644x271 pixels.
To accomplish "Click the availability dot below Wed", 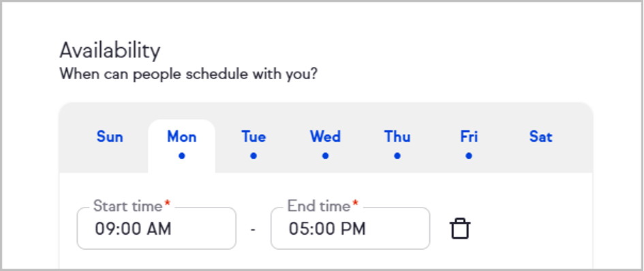I will tap(325, 156).
